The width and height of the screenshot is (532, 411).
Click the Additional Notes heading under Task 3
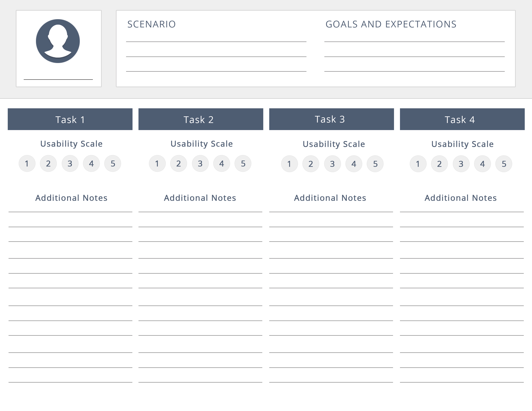330,198
